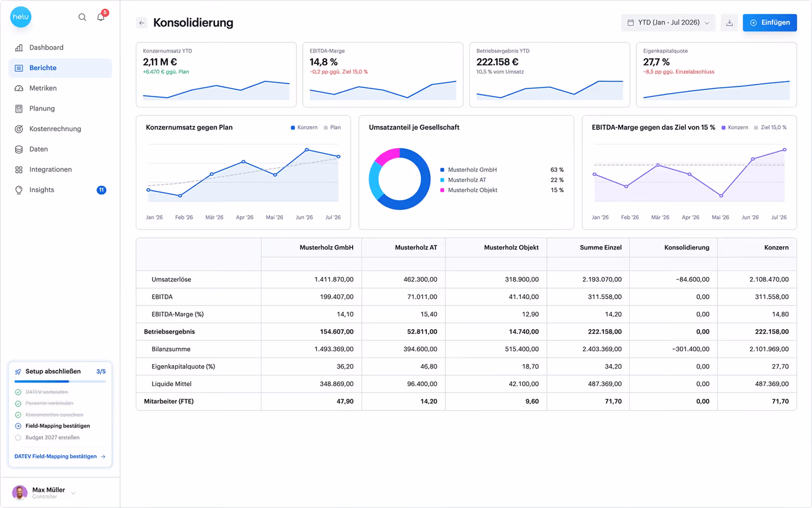Click the rocket icon in setup card
Viewport: 812px width, 508px height.
click(x=18, y=372)
